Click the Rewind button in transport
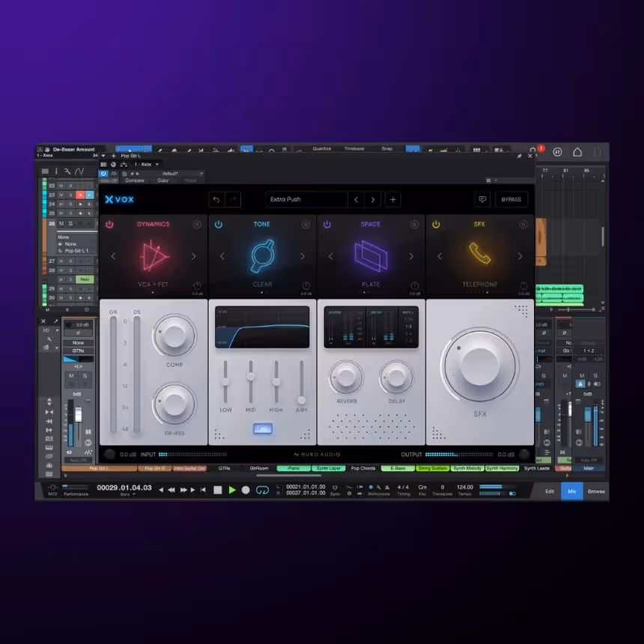Image resolution: width=644 pixels, height=644 pixels. tap(171, 490)
